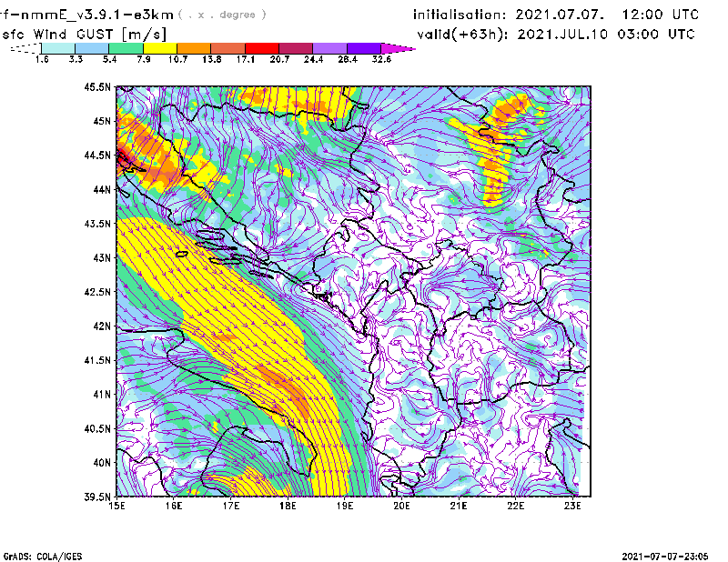728x562 pixels.
Task: Click the 45N latitude label
Action: (102, 121)
